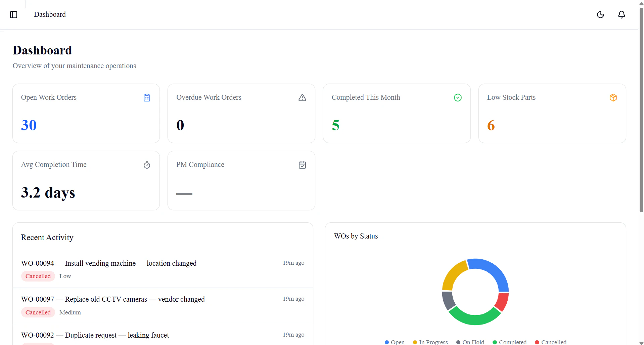Click the clipboard icon on Open Work Orders

(147, 98)
